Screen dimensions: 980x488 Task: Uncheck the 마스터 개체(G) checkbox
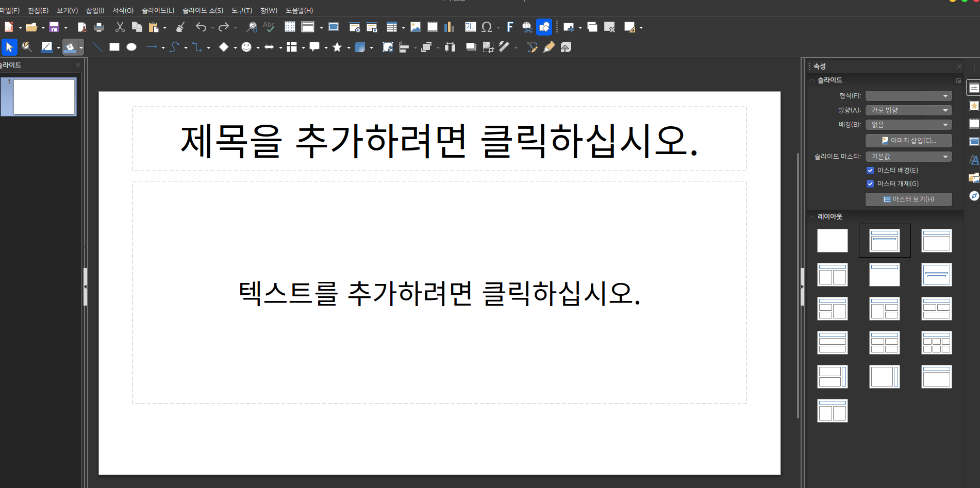tap(870, 184)
